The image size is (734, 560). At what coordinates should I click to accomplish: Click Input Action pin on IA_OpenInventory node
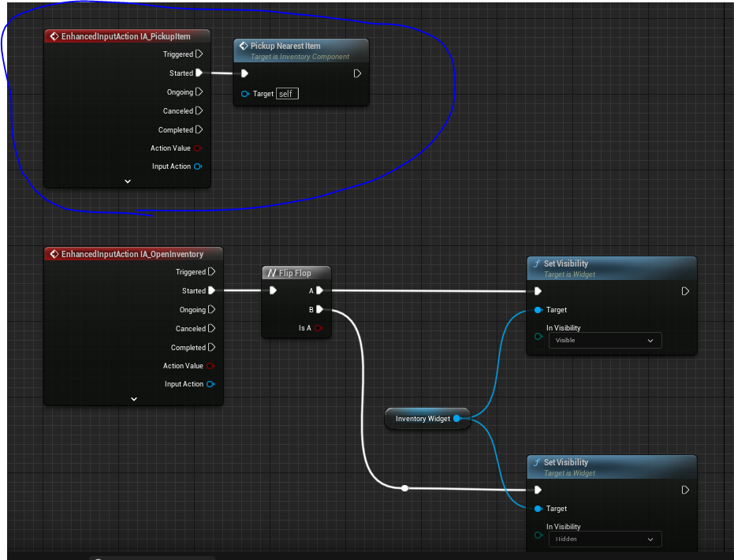coord(211,384)
